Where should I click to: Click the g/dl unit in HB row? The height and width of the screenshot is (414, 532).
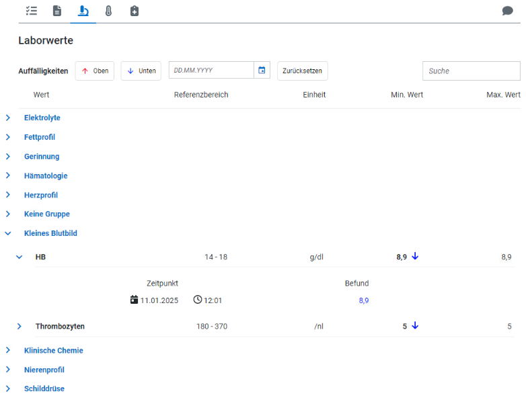(x=317, y=257)
